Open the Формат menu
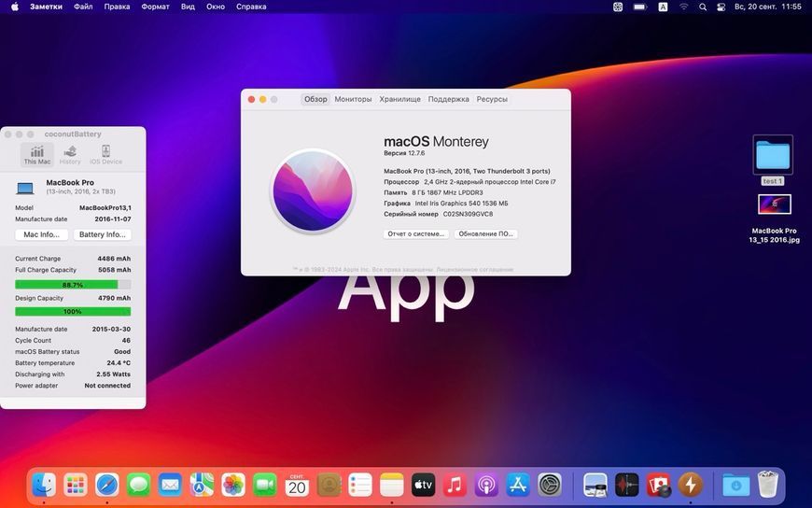The width and height of the screenshot is (812, 508). pos(155,7)
